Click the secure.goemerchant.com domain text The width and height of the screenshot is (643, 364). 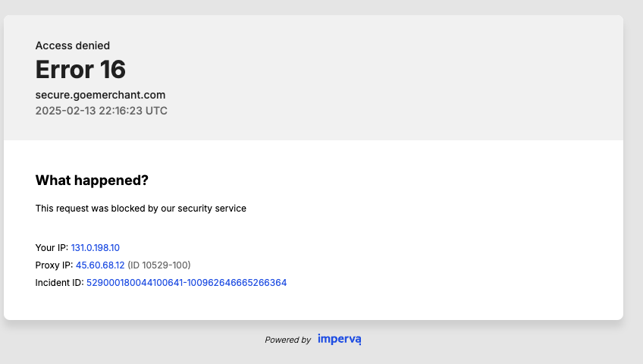(100, 95)
